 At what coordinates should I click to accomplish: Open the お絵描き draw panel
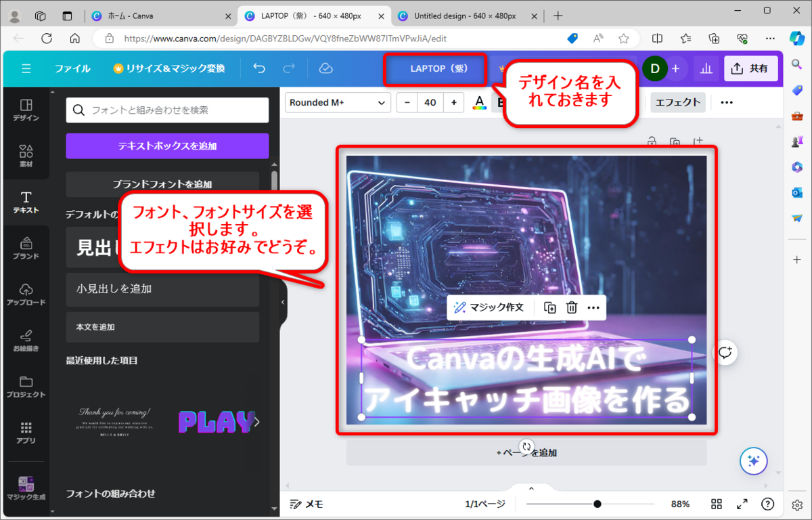[x=26, y=341]
